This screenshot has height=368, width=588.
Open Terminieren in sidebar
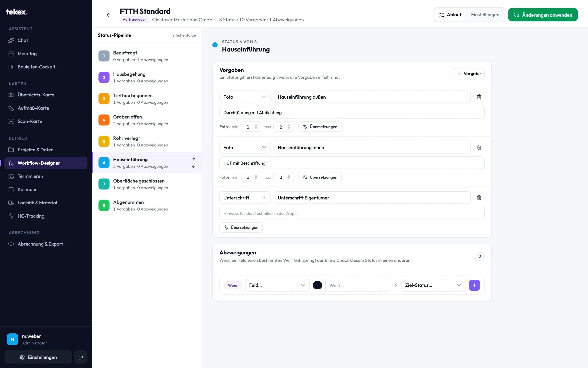point(46,176)
